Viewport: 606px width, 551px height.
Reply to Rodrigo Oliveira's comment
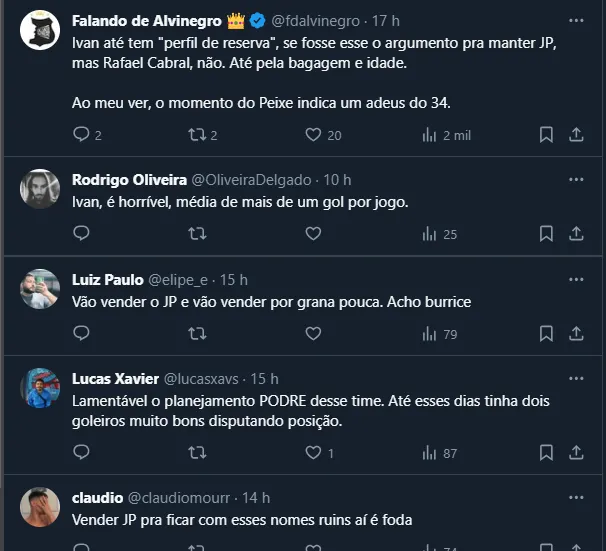[x=82, y=233]
